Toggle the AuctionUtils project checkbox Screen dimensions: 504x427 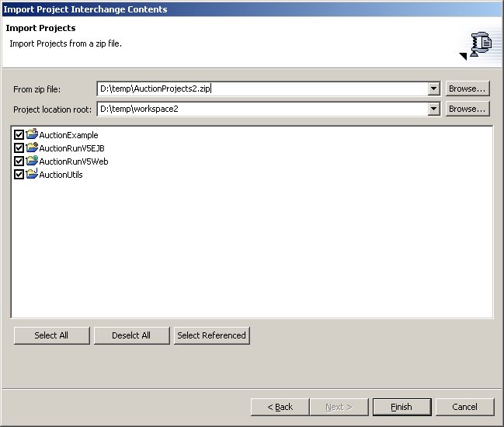click(19, 174)
